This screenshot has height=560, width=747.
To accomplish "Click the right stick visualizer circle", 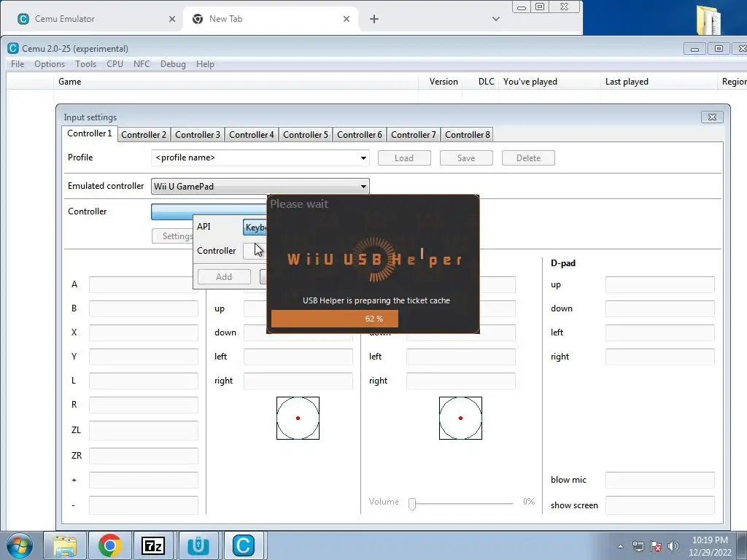I will pyautogui.click(x=460, y=418).
